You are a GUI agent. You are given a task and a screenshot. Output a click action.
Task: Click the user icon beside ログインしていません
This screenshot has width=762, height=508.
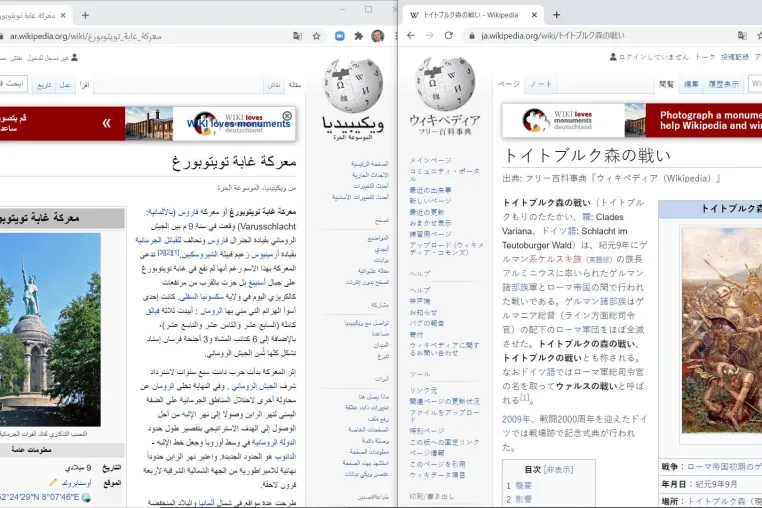(x=613, y=57)
